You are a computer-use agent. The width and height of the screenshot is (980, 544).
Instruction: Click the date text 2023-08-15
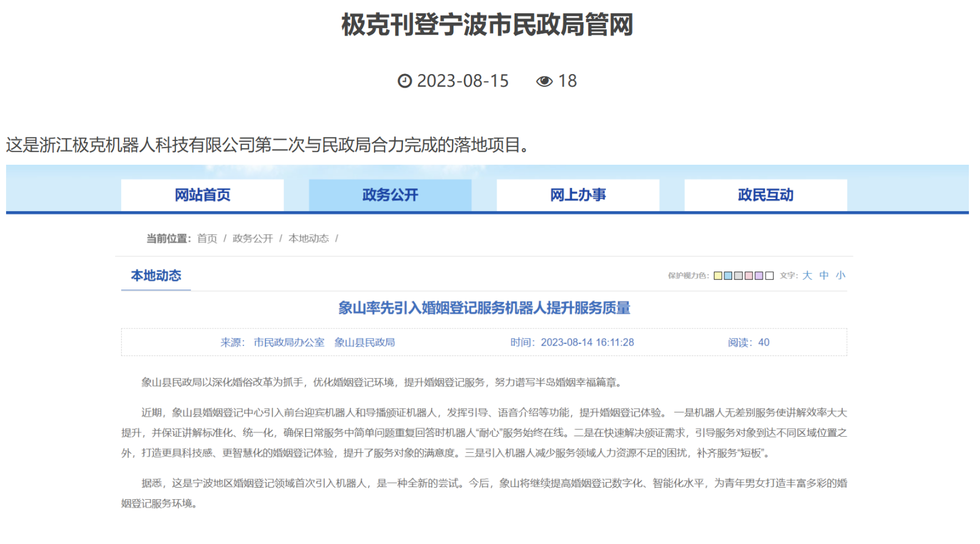coord(463,81)
